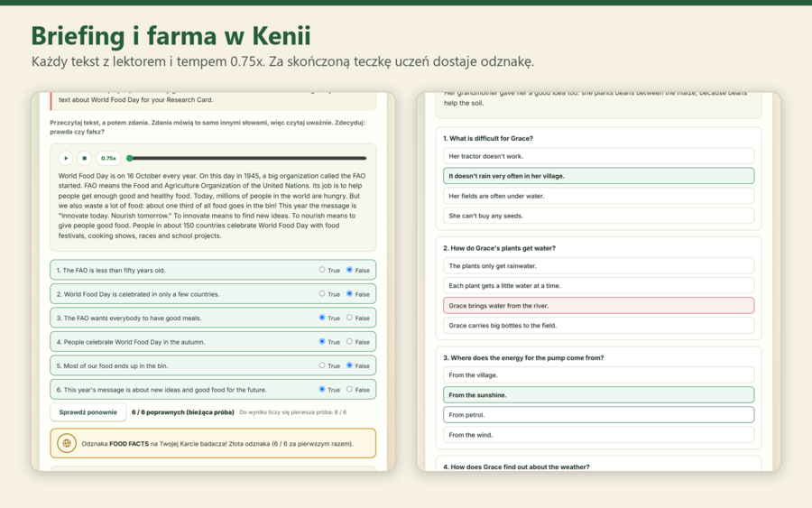The width and height of the screenshot is (812, 508).
Task: Select False for statement 6 about this year's message
Action: (x=349, y=389)
